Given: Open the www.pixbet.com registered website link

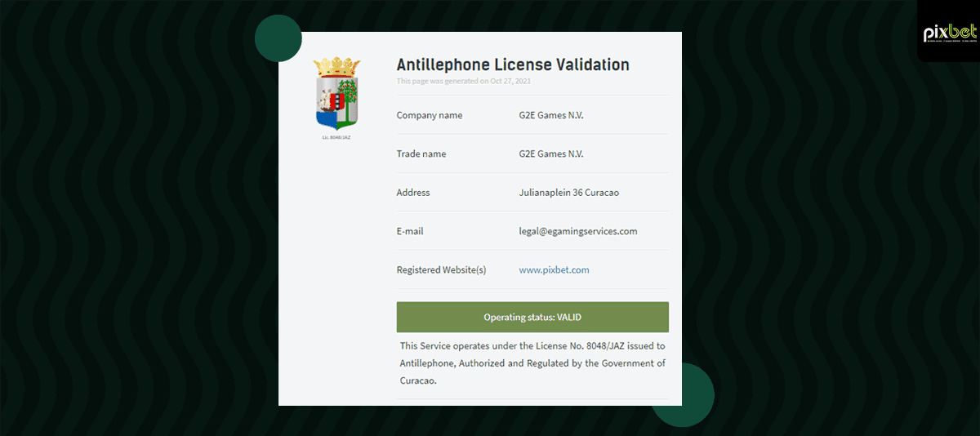Looking at the screenshot, I should [554, 269].
